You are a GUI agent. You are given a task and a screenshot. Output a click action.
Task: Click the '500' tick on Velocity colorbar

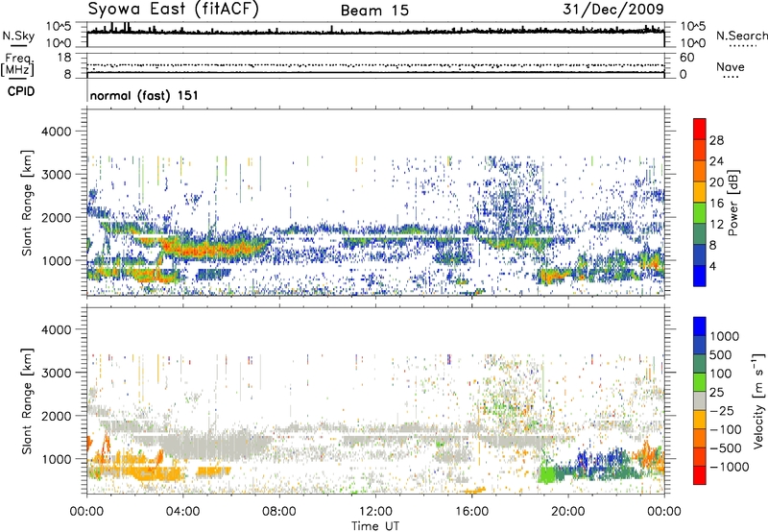[x=721, y=355]
